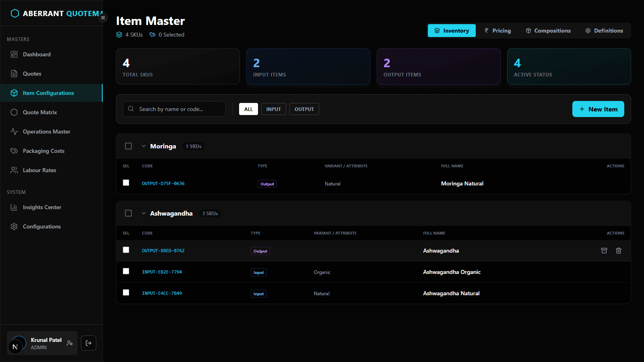Collapse sidebar using the hamburger menu icon

103,18
